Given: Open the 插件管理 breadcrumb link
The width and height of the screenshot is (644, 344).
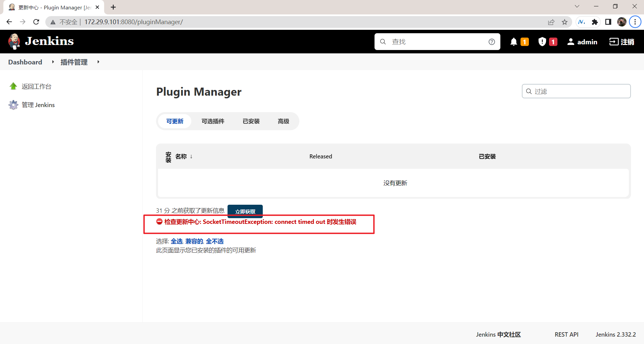Looking at the screenshot, I should (x=74, y=62).
